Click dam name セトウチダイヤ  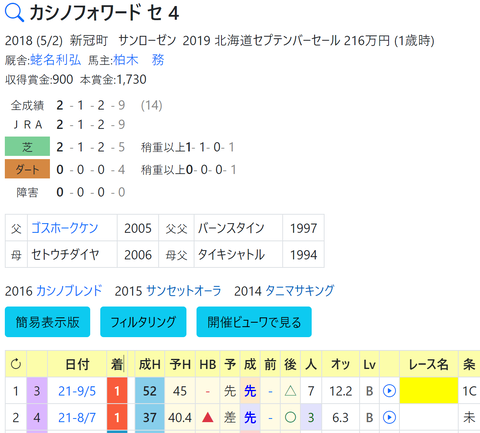tap(65, 255)
